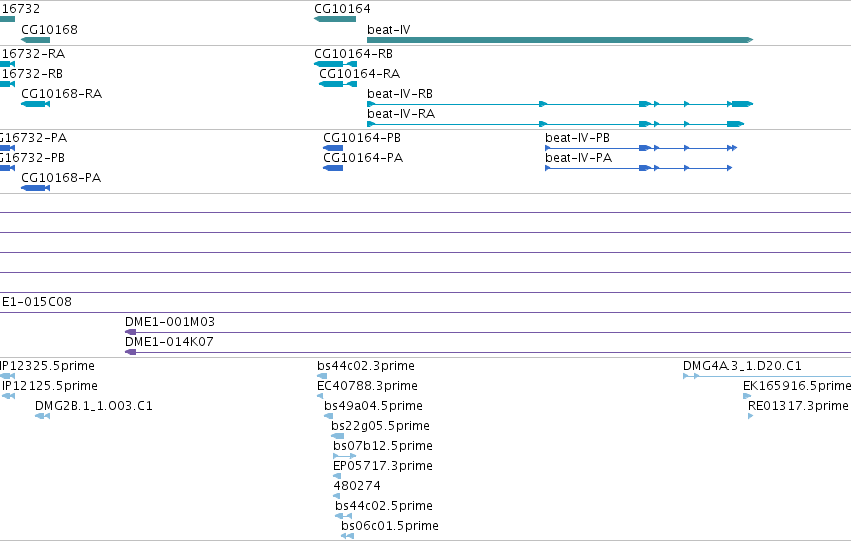Click the DMG4A3_1.D20.C1 feature label
Viewport: 851px width, 541px height.
[x=742, y=366]
